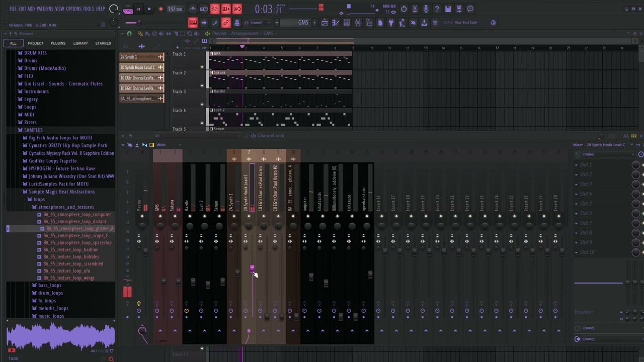The width and height of the screenshot is (644, 362).
Task: Click the pause button in transport
Action: (x=138, y=9)
